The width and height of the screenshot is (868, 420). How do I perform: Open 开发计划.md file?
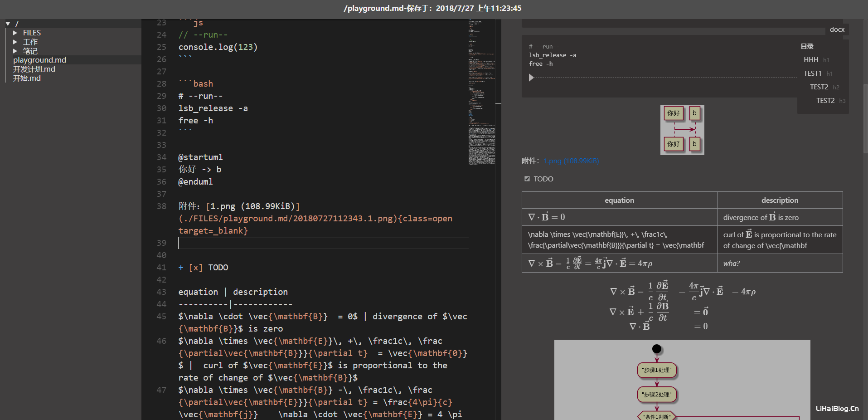(x=34, y=69)
